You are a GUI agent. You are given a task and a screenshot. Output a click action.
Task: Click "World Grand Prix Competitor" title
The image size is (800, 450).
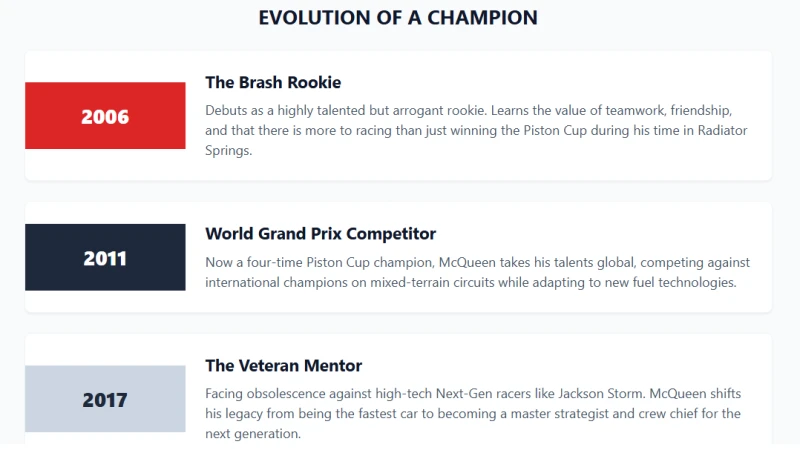(320, 234)
